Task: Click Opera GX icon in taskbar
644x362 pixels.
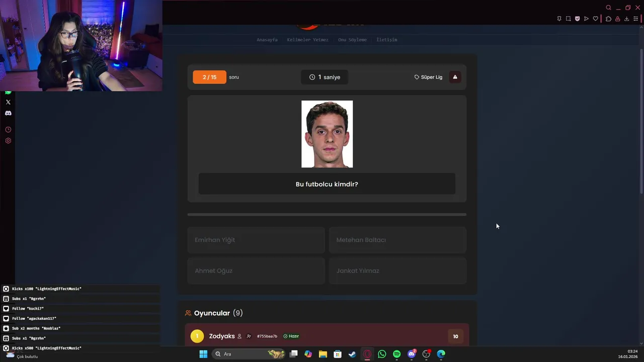Action: (x=367, y=354)
